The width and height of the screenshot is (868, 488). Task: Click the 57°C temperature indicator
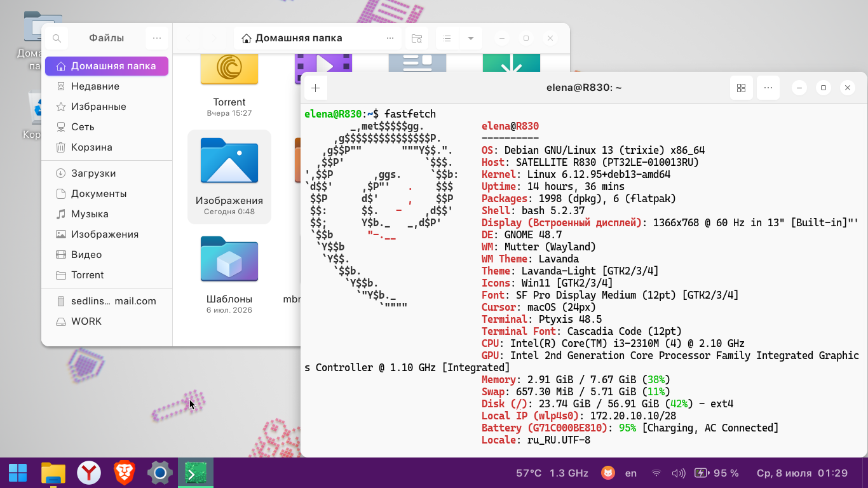(529, 473)
